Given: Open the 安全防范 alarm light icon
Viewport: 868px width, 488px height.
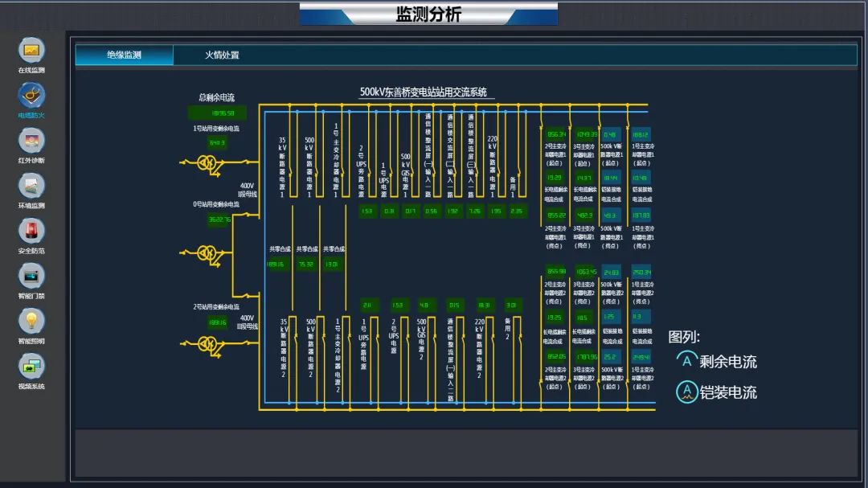Looking at the screenshot, I should (31, 231).
